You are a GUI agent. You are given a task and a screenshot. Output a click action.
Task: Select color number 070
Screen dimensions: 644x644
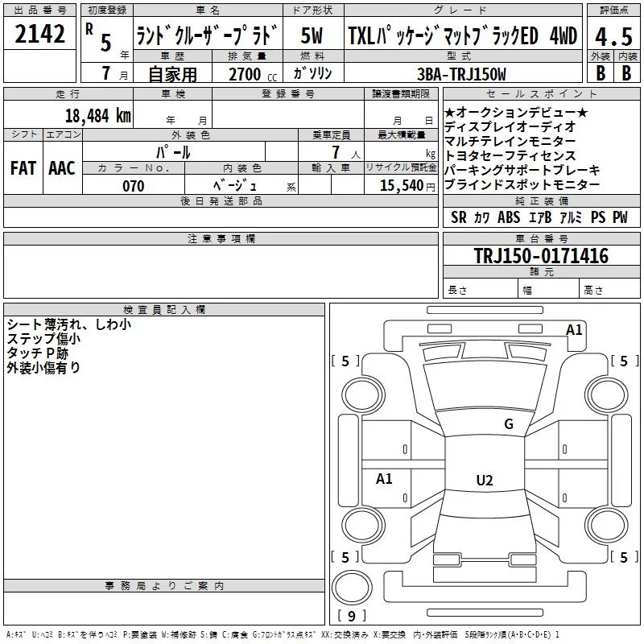tap(134, 186)
